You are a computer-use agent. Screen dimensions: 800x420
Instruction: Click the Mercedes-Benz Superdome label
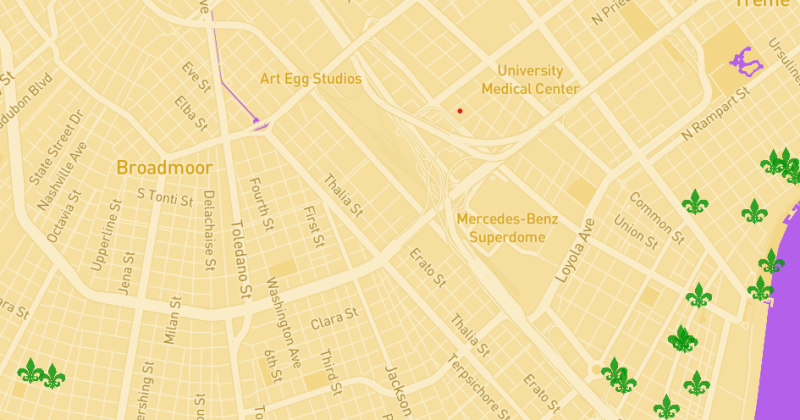coord(507,228)
